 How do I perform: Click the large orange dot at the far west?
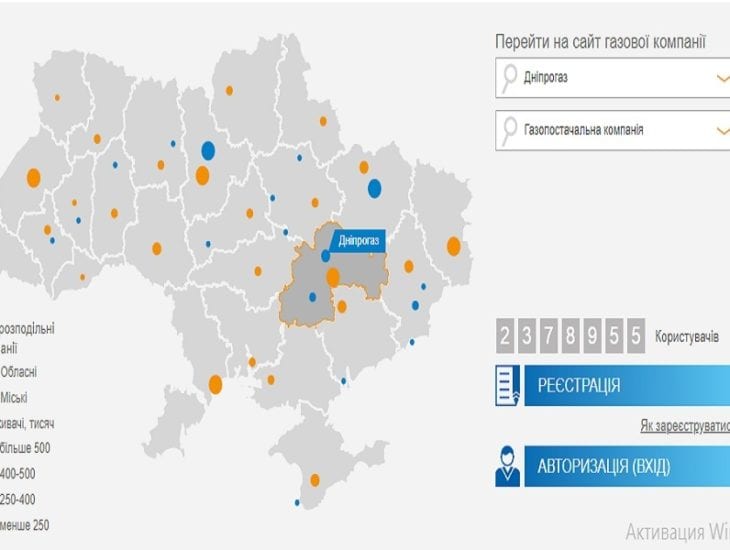[x=33, y=178]
